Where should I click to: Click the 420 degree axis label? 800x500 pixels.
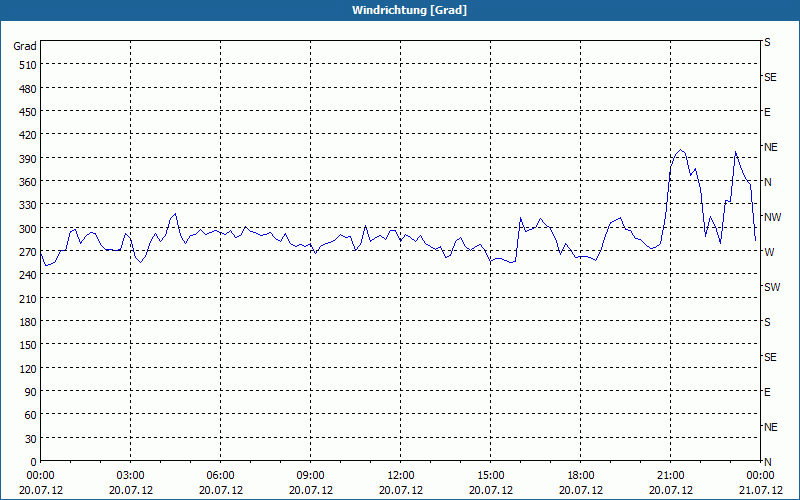(x=28, y=135)
